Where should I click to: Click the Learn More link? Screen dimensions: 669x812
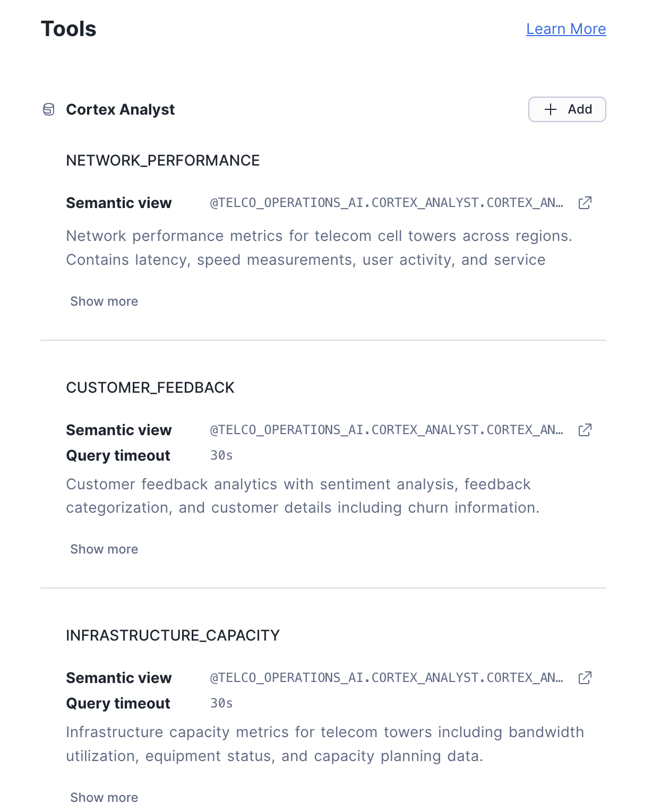pos(566,29)
